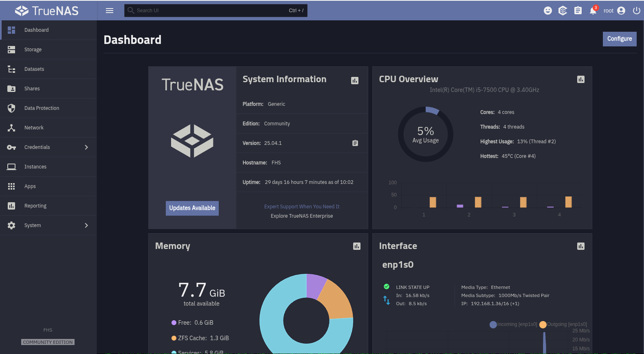
Task: Click the Storage drive icon
Action: point(11,50)
